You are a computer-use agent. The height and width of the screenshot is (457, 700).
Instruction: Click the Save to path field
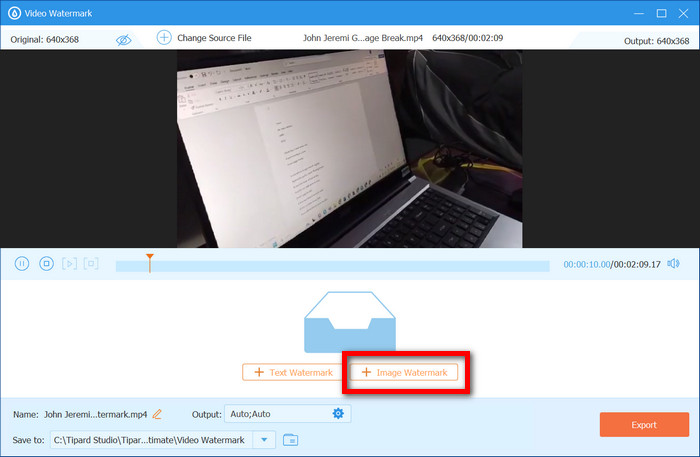(152, 440)
